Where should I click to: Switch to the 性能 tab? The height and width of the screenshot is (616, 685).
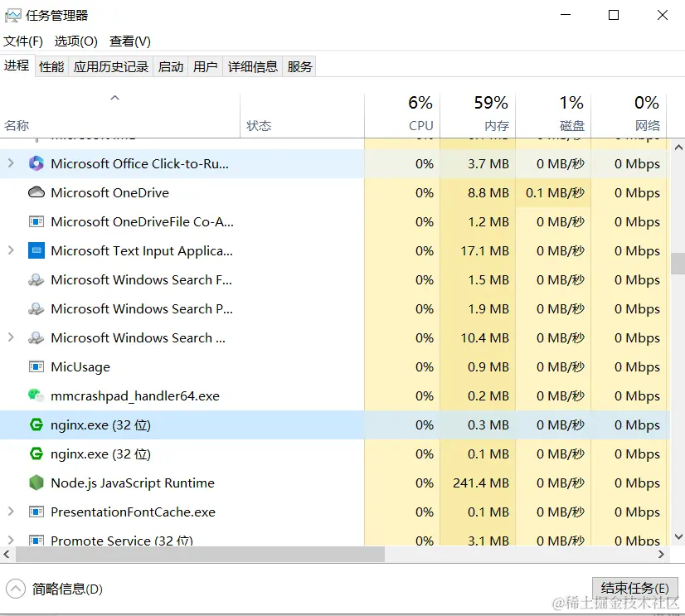[x=51, y=67]
